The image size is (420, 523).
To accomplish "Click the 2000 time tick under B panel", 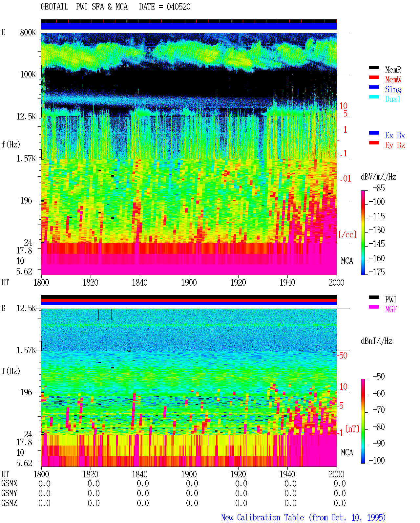I will click(336, 474).
